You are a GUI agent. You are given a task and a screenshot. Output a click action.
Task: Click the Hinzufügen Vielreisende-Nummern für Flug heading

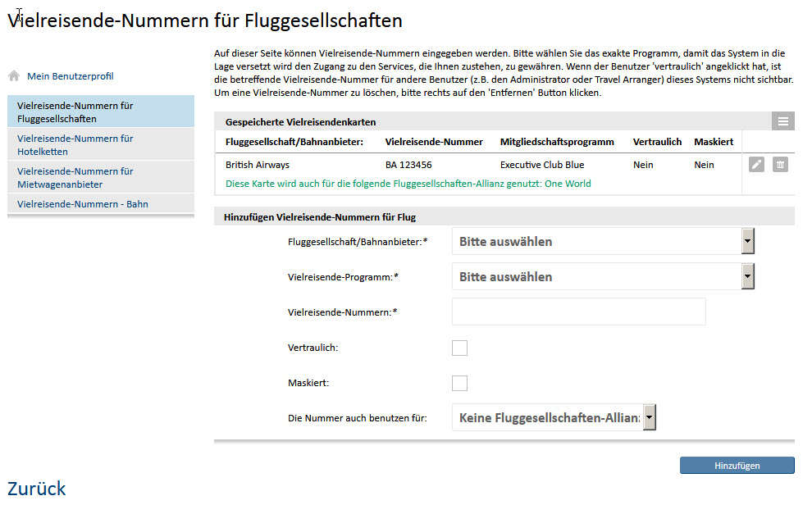coord(320,217)
